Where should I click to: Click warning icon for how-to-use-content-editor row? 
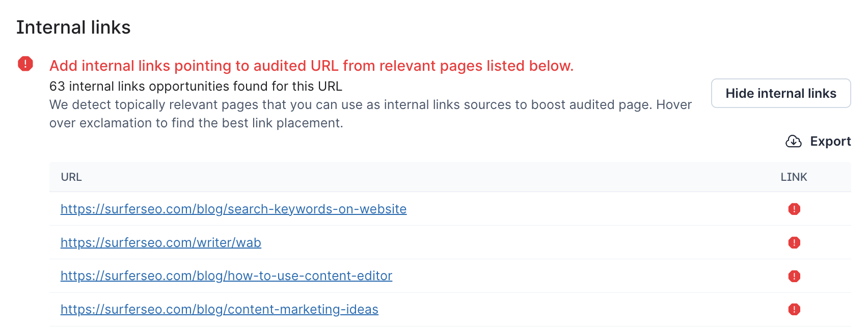pyautogui.click(x=794, y=276)
